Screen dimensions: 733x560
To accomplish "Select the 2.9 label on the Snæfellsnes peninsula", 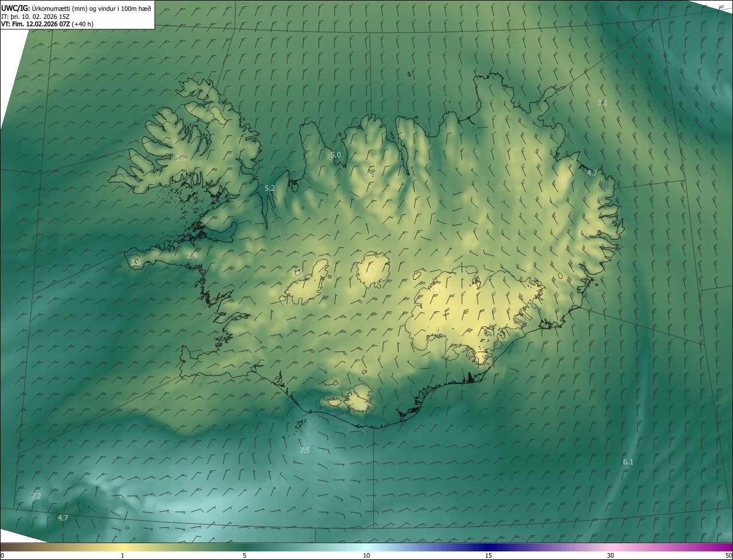I will pos(192,255).
